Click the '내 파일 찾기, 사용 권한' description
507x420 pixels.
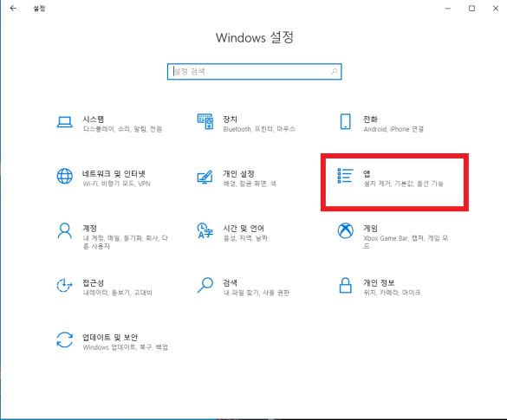(256, 293)
